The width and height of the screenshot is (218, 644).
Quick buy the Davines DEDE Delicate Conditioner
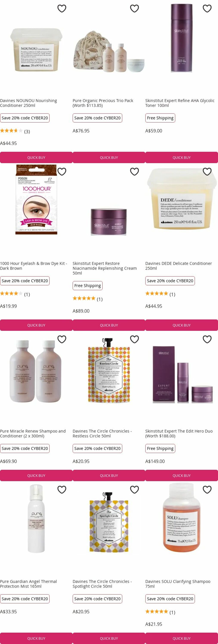pos(182,325)
